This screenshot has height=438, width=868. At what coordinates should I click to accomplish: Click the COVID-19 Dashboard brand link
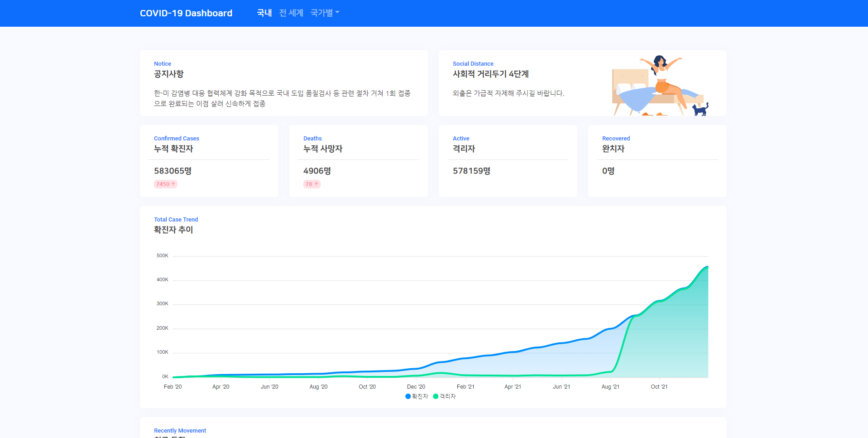coord(186,13)
